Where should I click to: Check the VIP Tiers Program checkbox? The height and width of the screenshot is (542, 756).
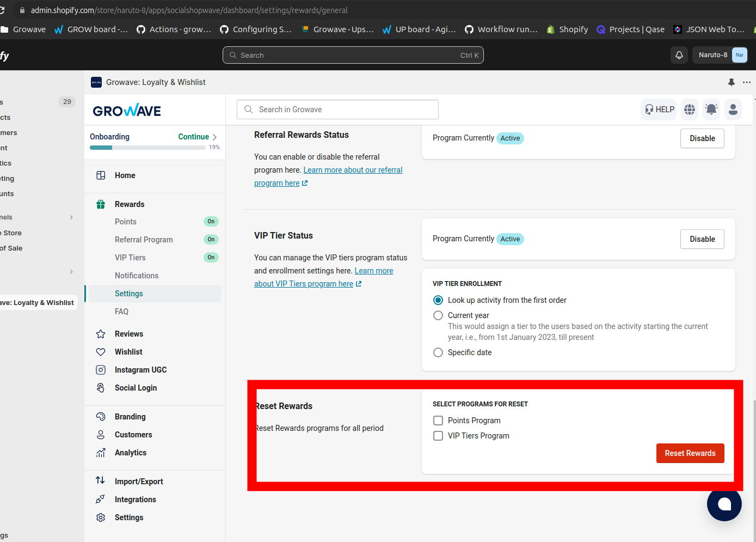pos(438,436)
